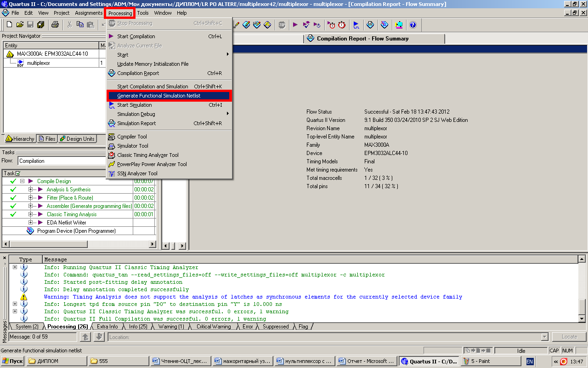Viewport: 588px width, 368px height.
Task: Click the Paste clipboard toolbar icon
Action: [90, 24]
